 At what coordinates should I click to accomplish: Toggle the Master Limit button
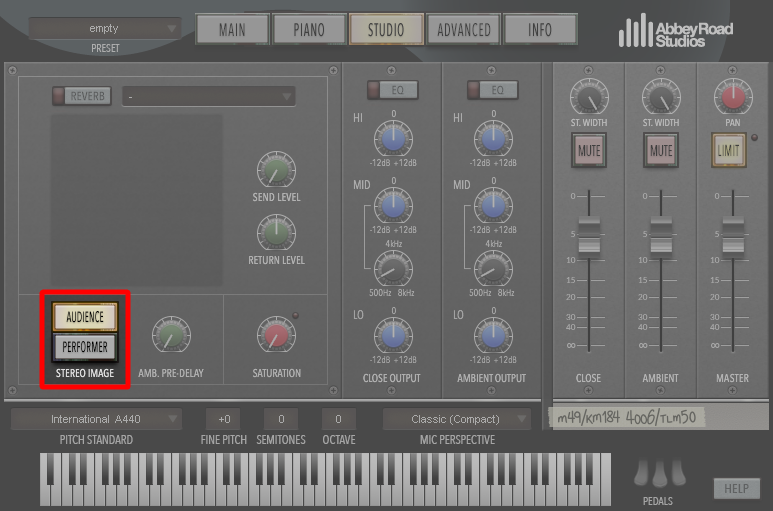(x=728, y=150)
